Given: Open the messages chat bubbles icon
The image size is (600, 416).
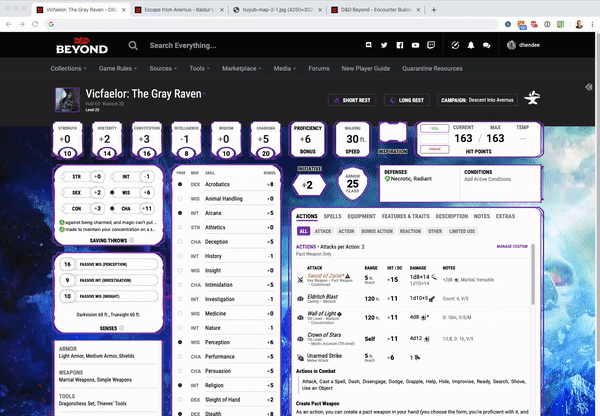Looking at the screenshot, I should pyautogui.click(x=486, y=45).
